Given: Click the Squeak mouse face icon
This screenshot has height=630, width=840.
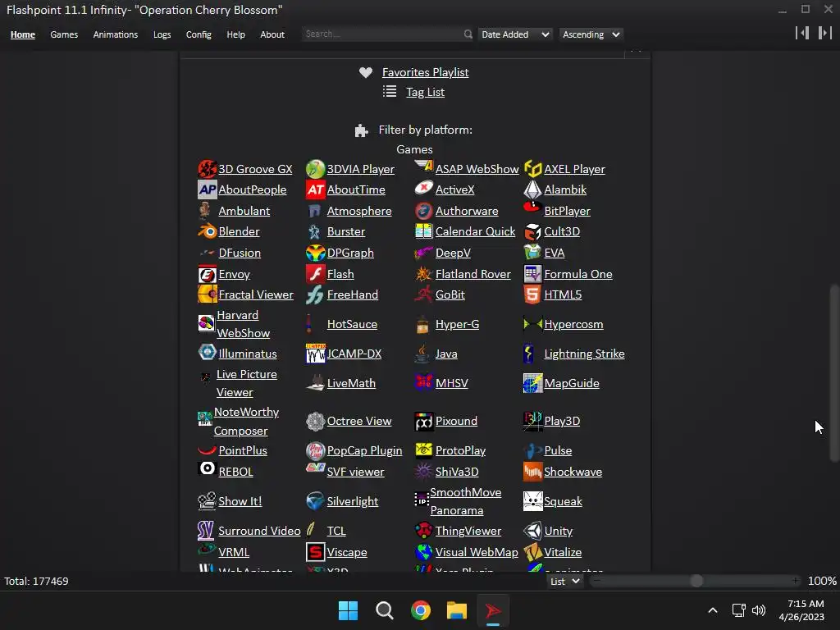Looking at the screenshot, I should 532,501.
